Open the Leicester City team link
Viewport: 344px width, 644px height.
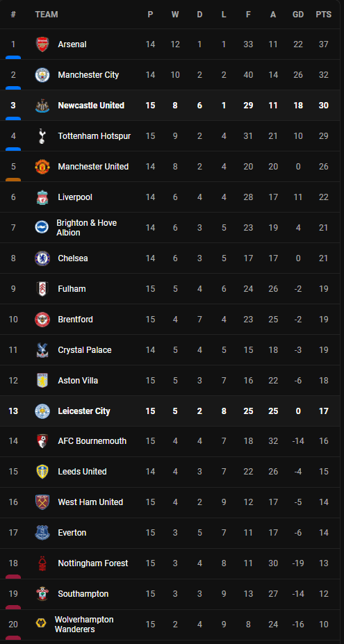(84, 411)
